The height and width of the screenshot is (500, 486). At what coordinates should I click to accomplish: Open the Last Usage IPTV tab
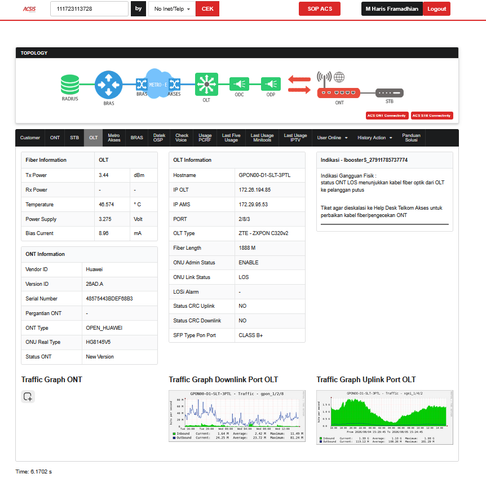pos(295,138)
